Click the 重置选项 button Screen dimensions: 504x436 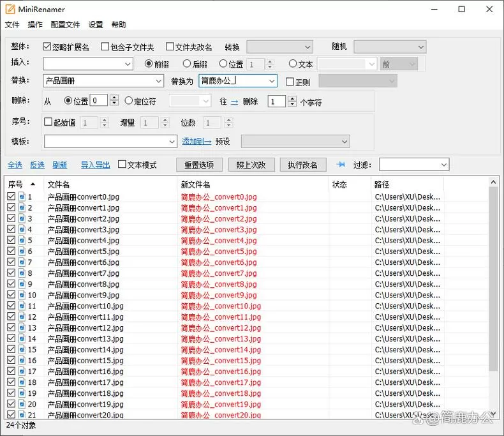coord(199,165)
